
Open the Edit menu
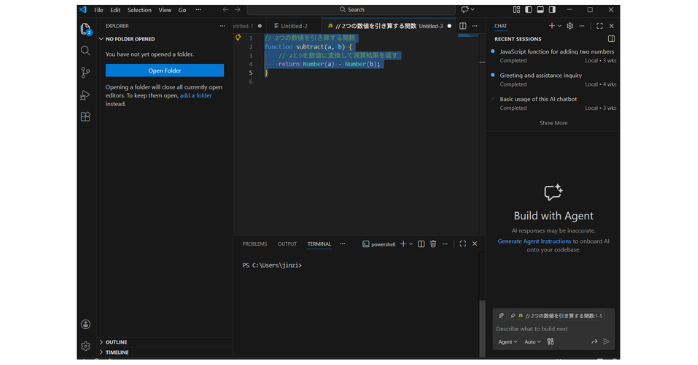pos(115,10)
